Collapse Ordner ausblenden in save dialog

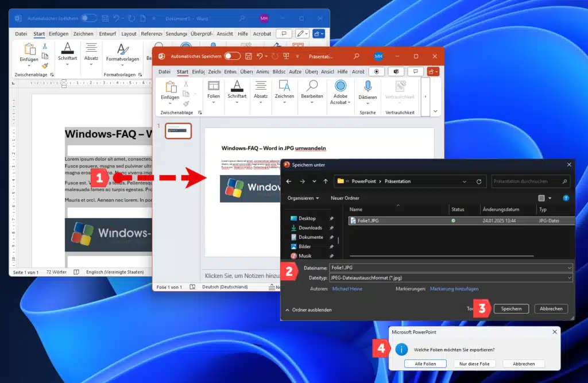point(308,310)
